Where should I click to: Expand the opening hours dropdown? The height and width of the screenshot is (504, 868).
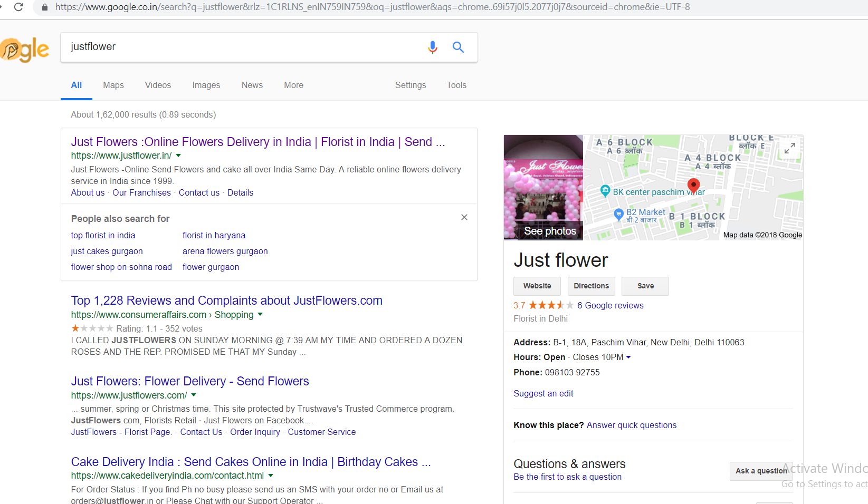(628, 357)
